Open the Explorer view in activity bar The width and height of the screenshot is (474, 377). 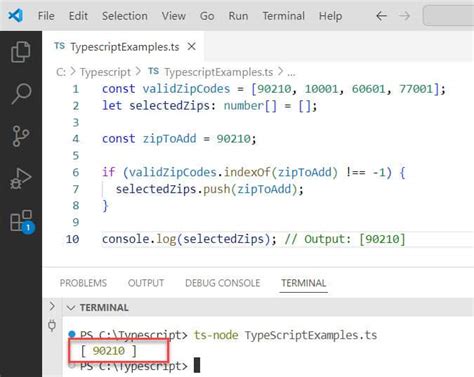pos(21,52)
